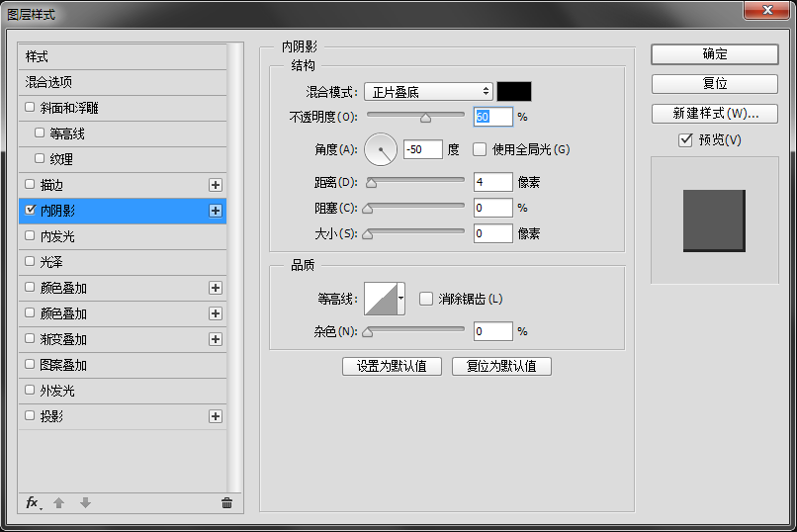Enable the 斜面和浮雕 checkbox

point(30,107)
